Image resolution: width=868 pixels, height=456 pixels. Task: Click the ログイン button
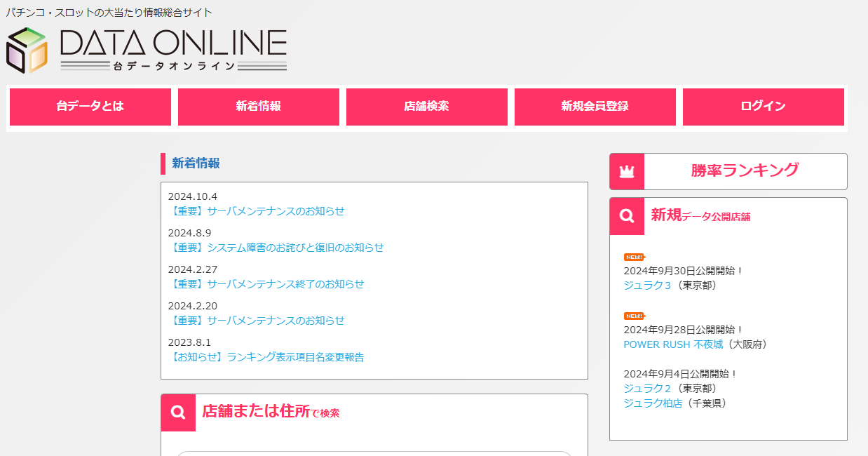763,107
